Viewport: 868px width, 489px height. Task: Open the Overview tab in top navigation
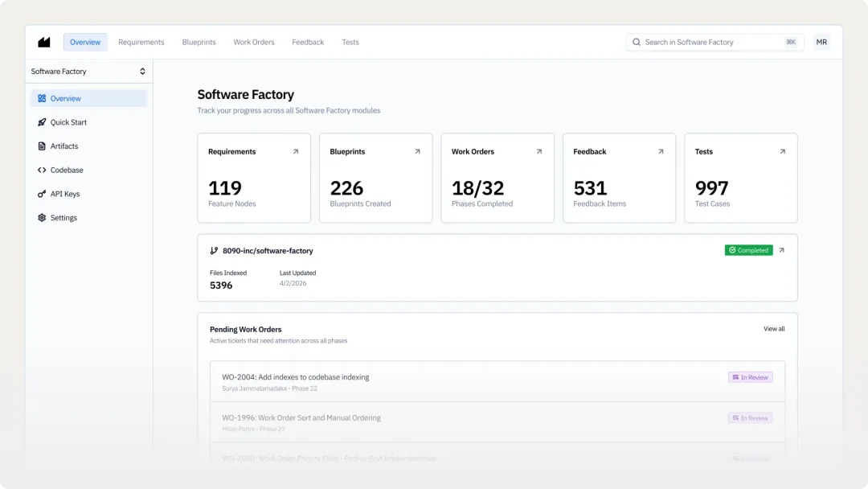click(x=85, y=42)
